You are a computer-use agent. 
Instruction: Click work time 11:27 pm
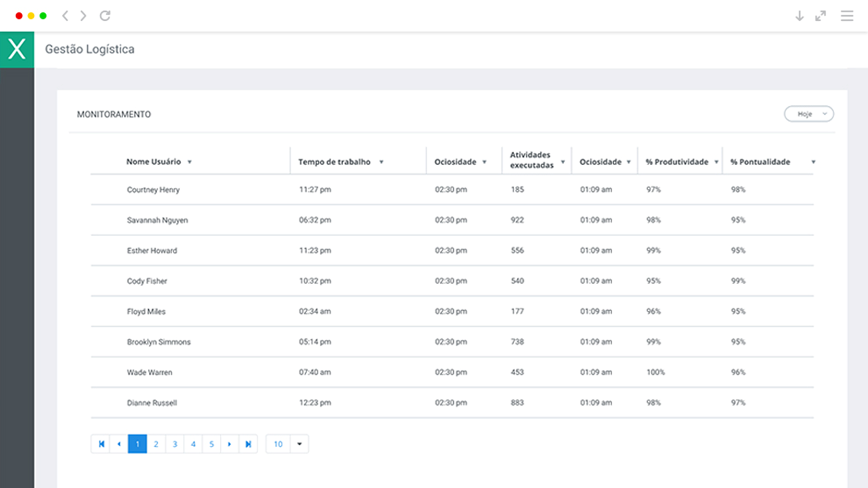(315, 189)
